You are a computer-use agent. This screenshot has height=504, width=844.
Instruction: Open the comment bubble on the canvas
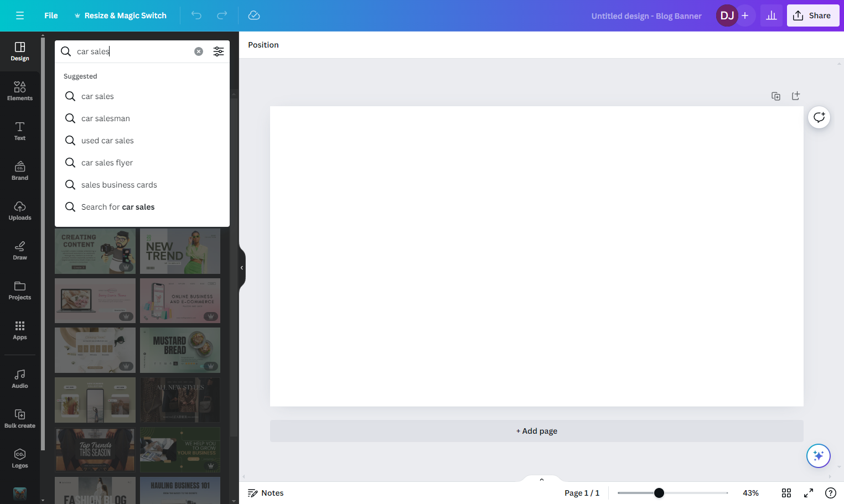pos(819,117)
